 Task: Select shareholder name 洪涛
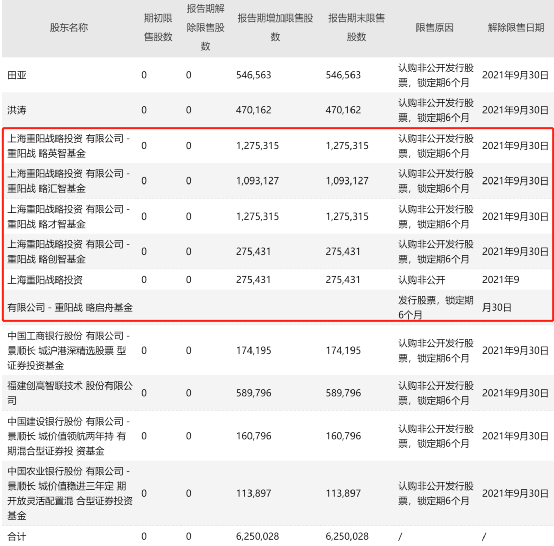17,110
